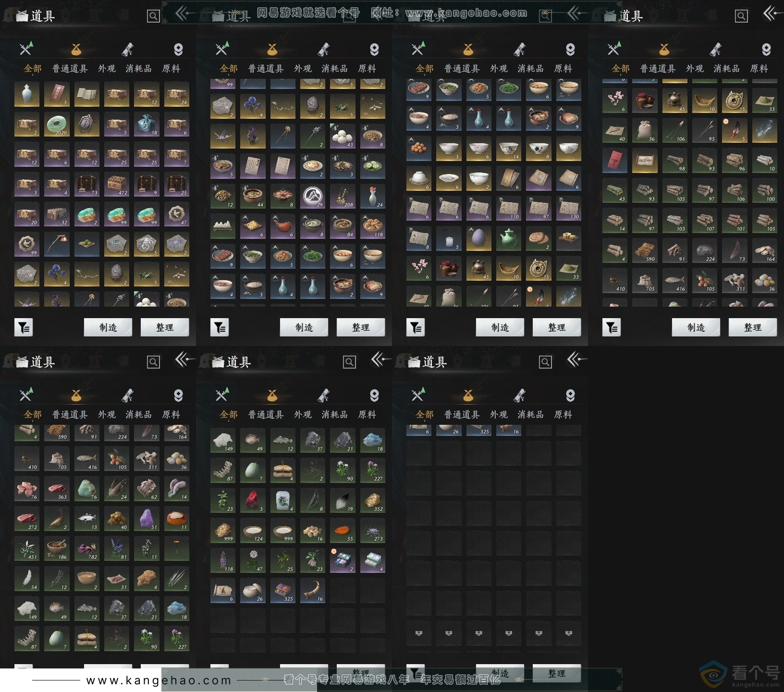Select 全部 tab in the bottom-left panel
This screenshot has height=692, width=784.
(33, 415)
